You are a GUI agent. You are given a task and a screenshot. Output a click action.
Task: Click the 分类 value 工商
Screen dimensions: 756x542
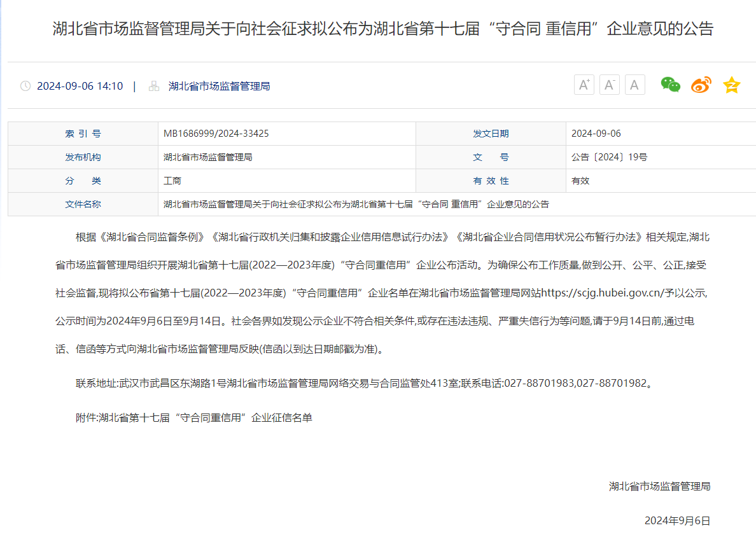click(172, 181)
